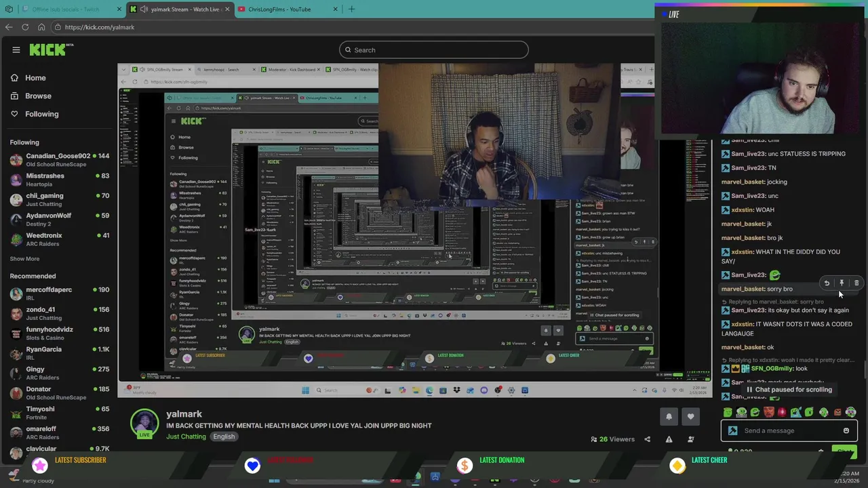Click the Latest Subscriber star icon
868x488 pixels.
(x=40, y=465)
